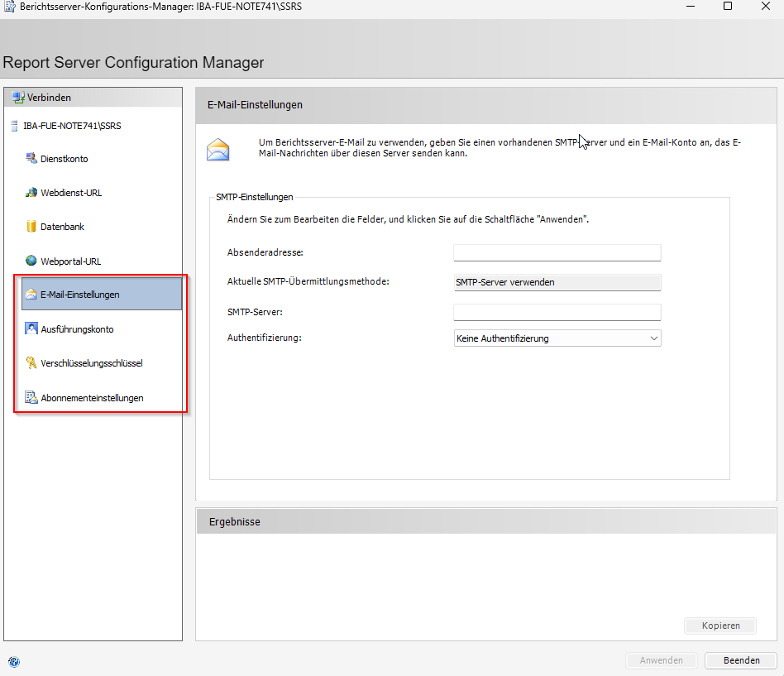Click the Dienstkonto icon in sidebar

pyautogui.click(x=31, y=158)
